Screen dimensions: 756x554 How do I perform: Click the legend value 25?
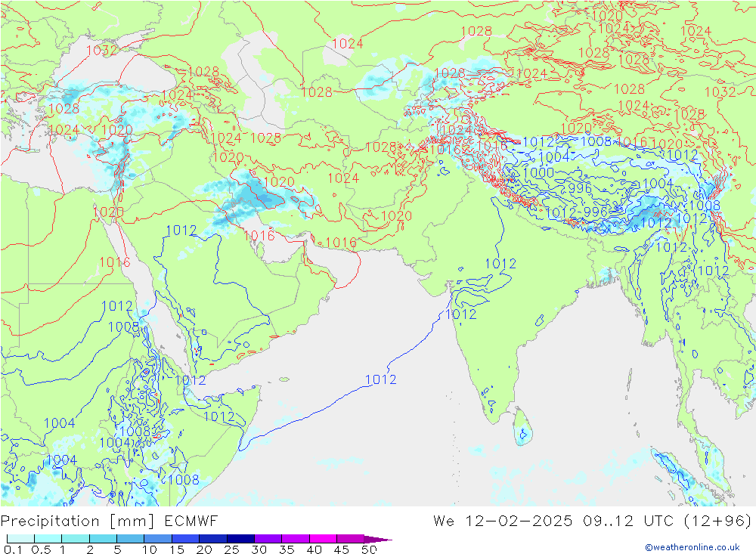pos(232,549)
